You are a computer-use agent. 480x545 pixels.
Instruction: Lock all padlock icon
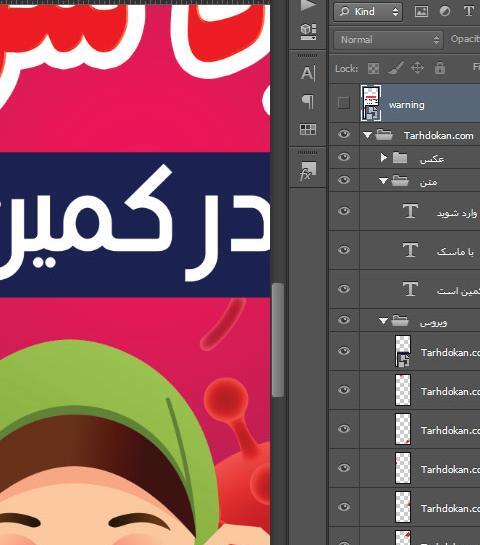click(x=440, y=68)
